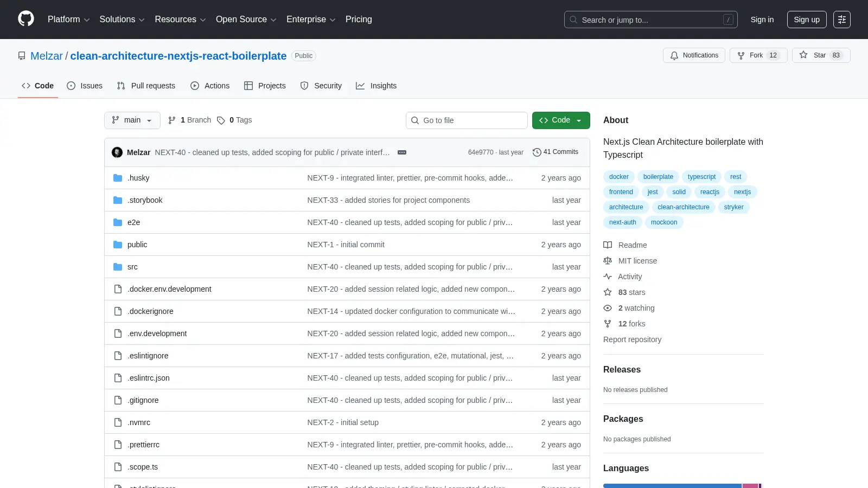
Task: Open the clean-architecture-nextjs-react-boilerplate repo link
Action: pyautogui.click(x=178, y=56)
